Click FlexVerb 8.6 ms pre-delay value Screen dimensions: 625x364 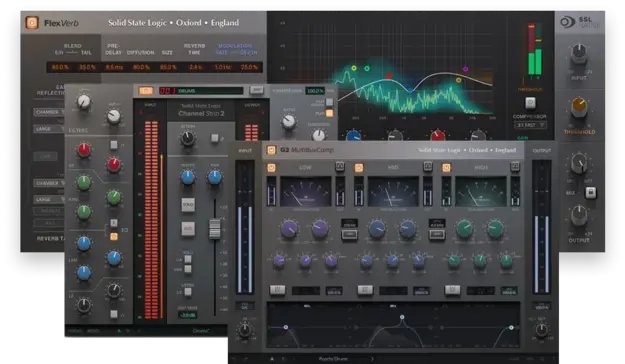pos(114,67)
